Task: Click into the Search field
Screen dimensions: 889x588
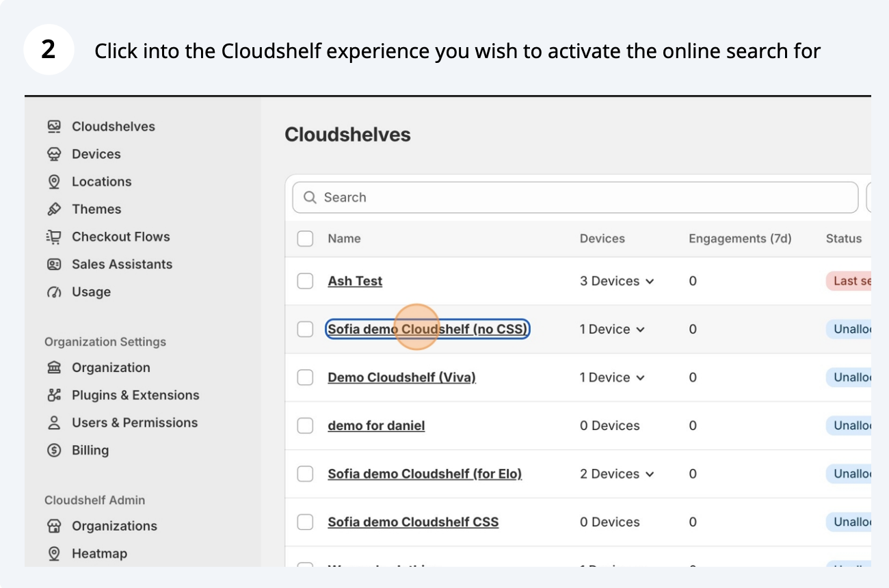Action: coord(575,198)
